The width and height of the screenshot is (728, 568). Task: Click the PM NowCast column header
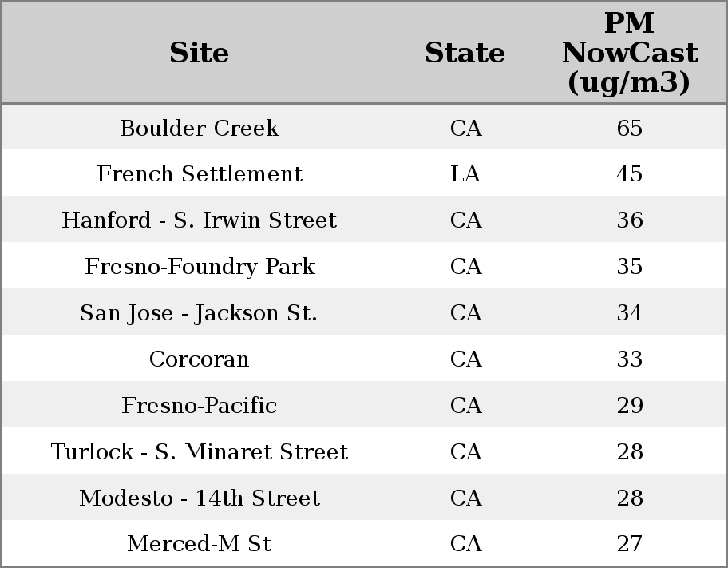[629, 53]
